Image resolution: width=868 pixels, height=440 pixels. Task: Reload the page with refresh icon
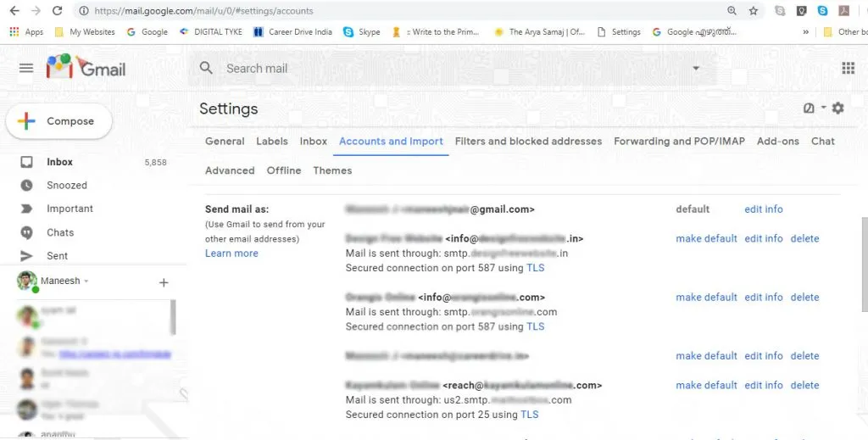(x=57, y=10)
